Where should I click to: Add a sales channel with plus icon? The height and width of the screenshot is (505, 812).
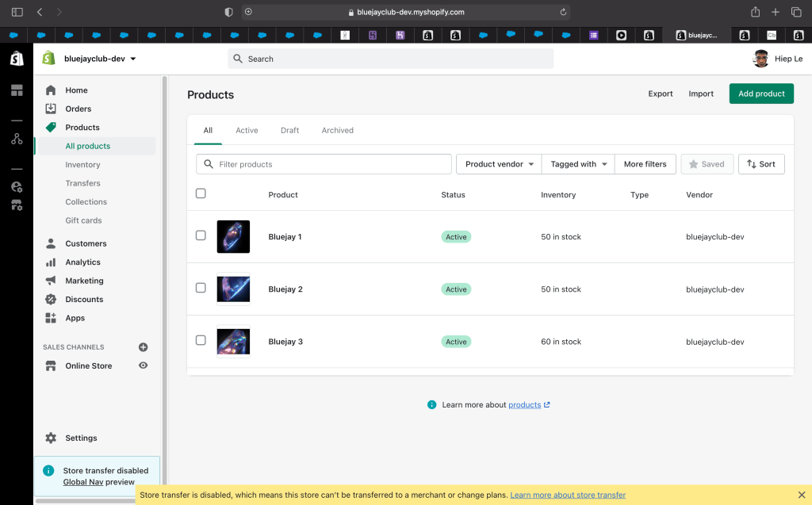(144, 347)
